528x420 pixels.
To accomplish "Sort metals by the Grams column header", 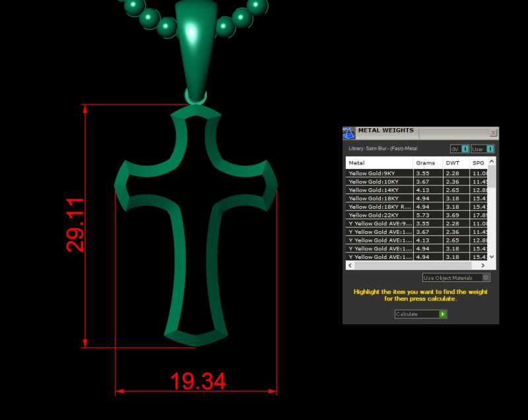I will click(425, 162).
